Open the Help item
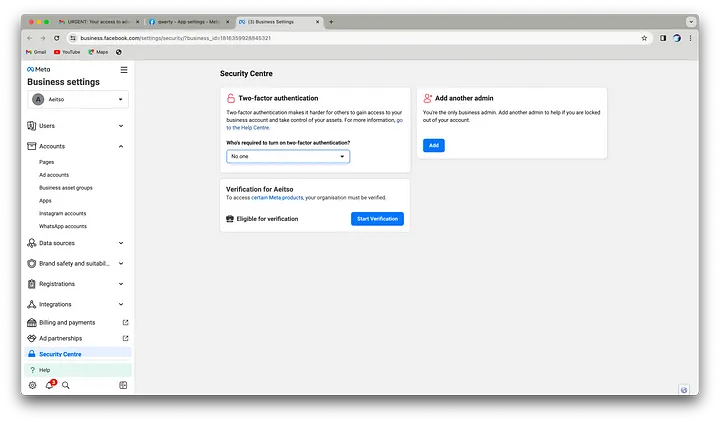Image resolution: width=720 pixels, height=423 pixels. click(x=78, y=370)
